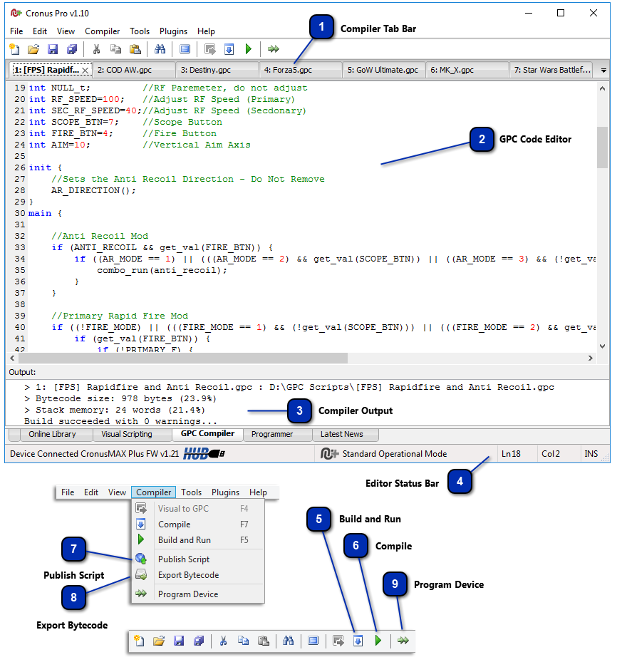Viewport: 617px width, 672px height.
Task: Choose Publish Script menu entry
Action: (x=198, y=559)
